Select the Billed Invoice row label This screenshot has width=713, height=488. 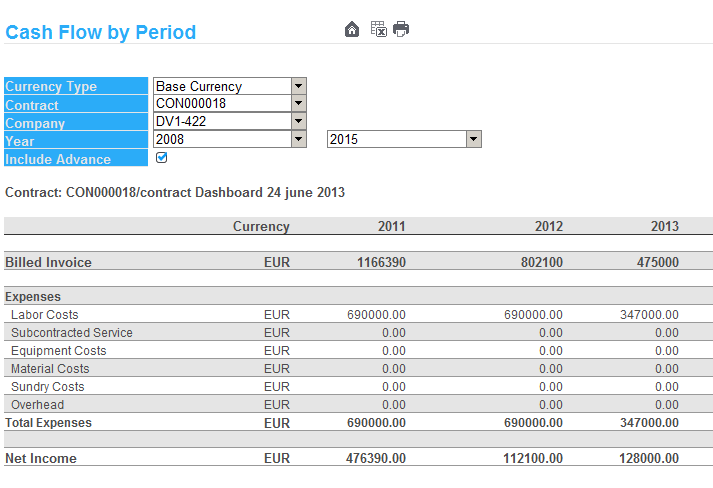tap(48, 262)
